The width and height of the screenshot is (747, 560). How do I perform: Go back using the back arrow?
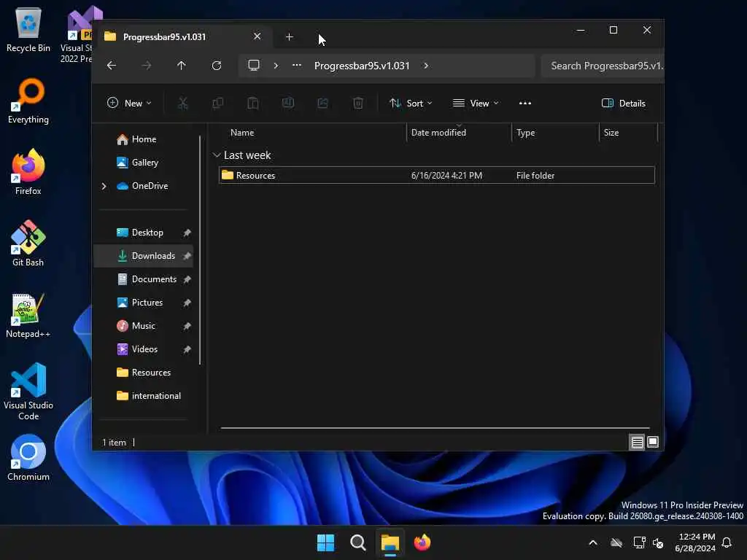(112, 66)
